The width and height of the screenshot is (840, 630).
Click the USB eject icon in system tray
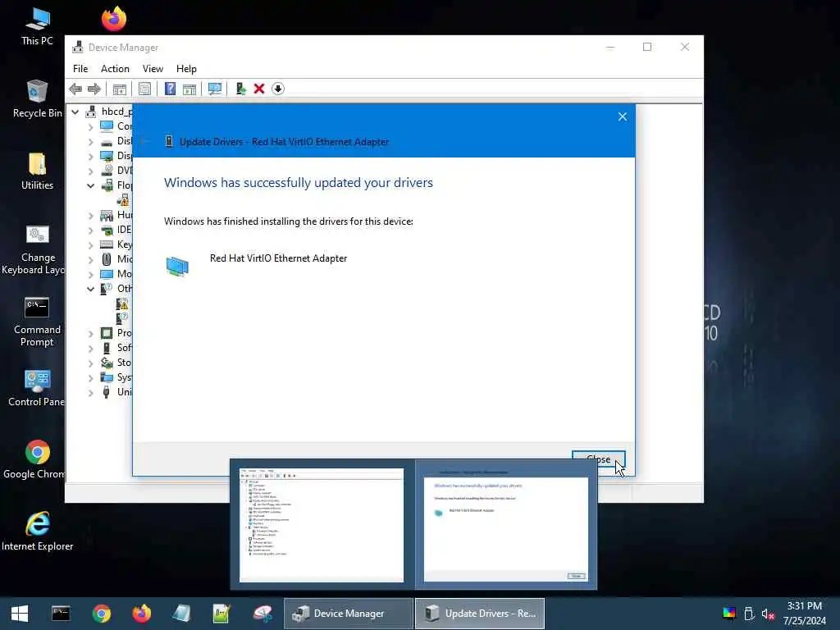[x=750, y=614]
